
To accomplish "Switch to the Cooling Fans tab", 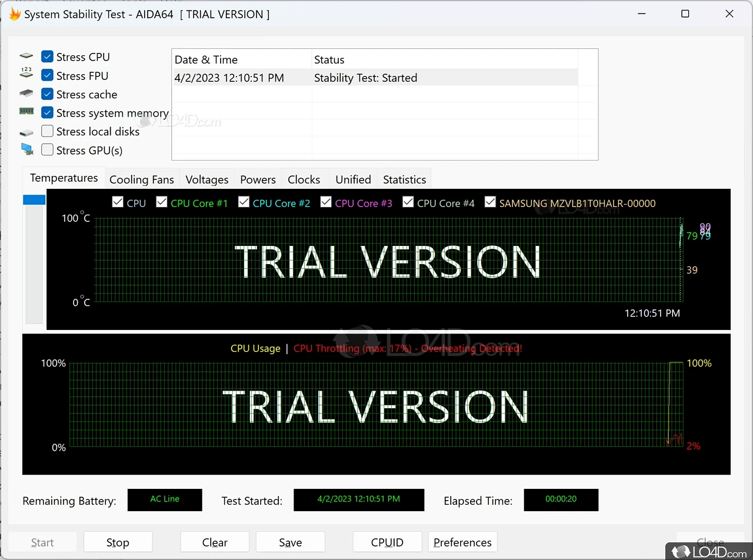I will pyautogui.click(x=142, y=179).
